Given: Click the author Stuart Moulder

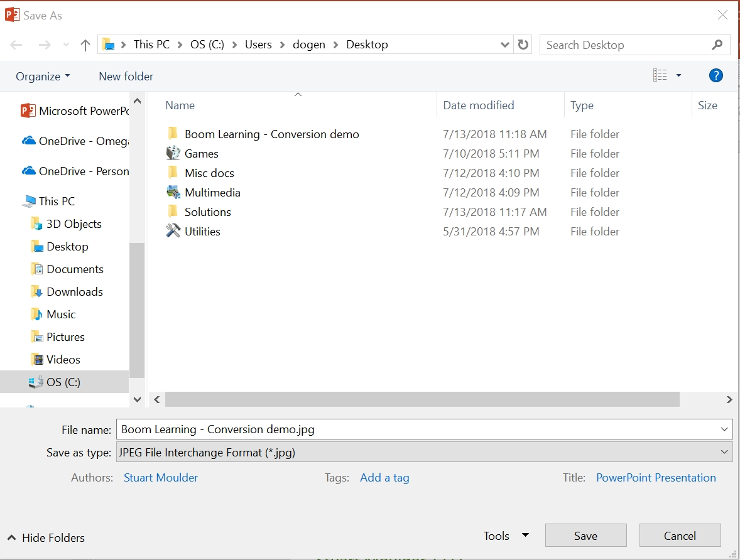Looking at the screenshot, I should point(160,478).
